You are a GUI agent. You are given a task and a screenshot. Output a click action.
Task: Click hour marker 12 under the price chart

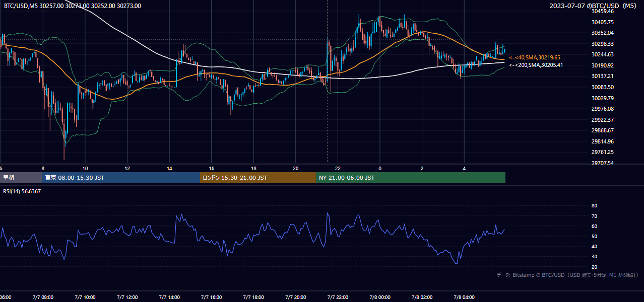(127, 168)
